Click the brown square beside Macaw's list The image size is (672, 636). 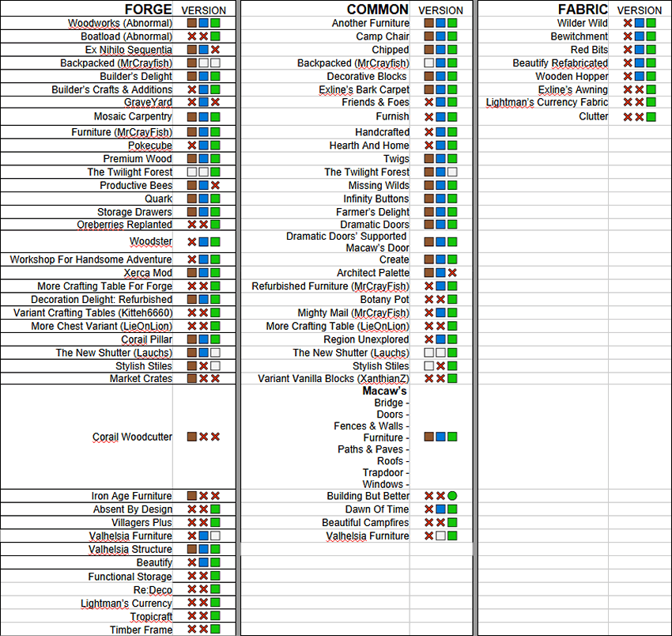(x=429, y=437)
